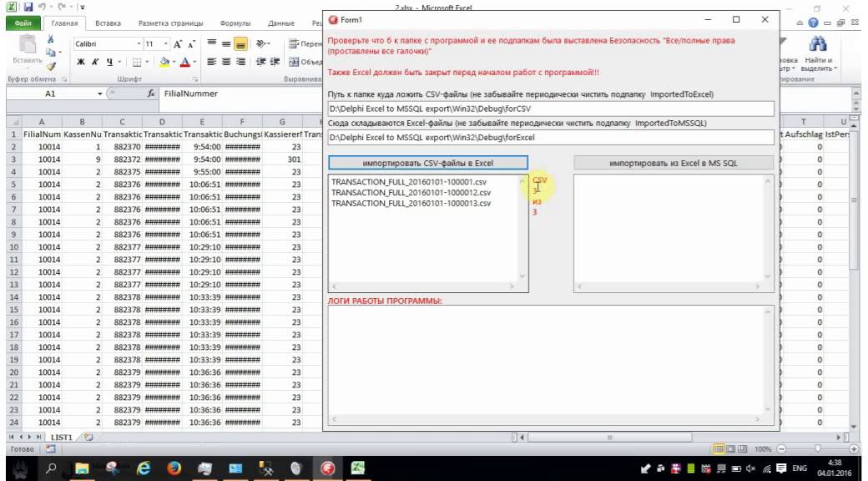The image size is (868, 481).
Task: Select TRANSACTION_FULL_20160101-100001.csv in list
Action: point(408,182)
